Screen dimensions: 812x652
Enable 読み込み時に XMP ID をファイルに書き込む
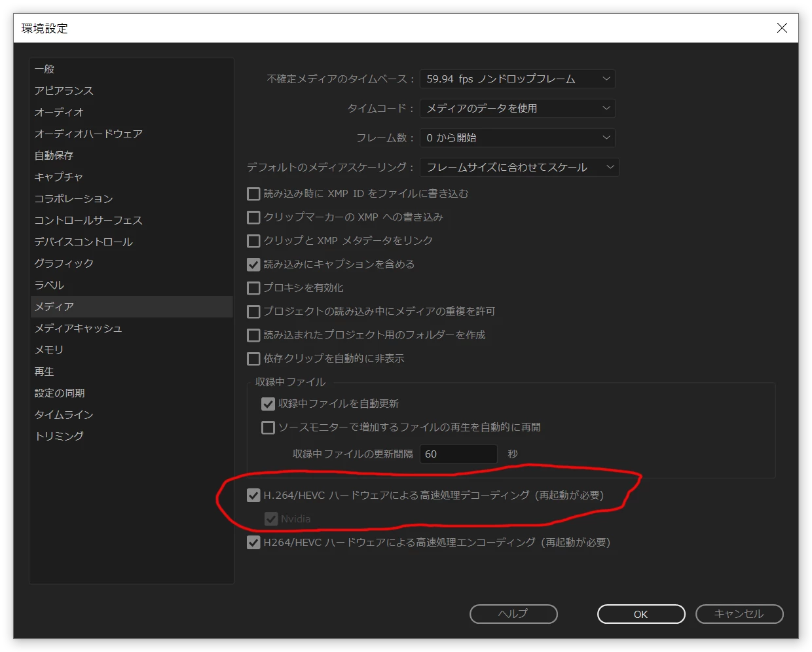(x=253, y=194)
